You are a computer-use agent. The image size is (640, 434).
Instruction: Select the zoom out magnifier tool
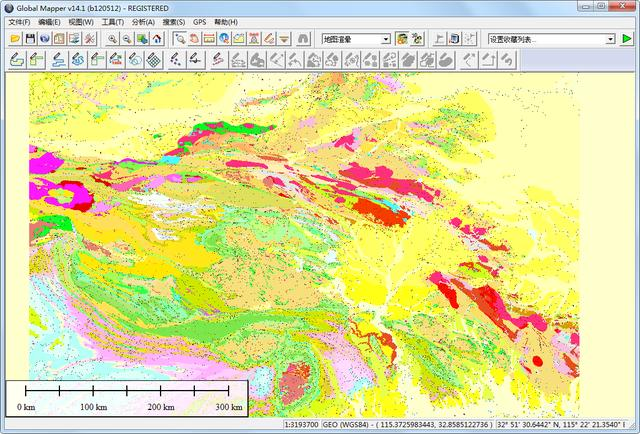(127, 39)
